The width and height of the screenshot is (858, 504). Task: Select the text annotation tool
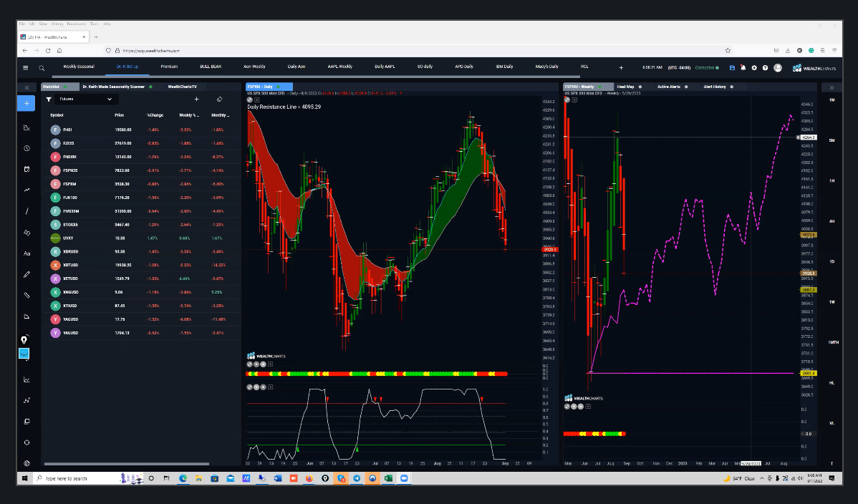pos(26,253)
